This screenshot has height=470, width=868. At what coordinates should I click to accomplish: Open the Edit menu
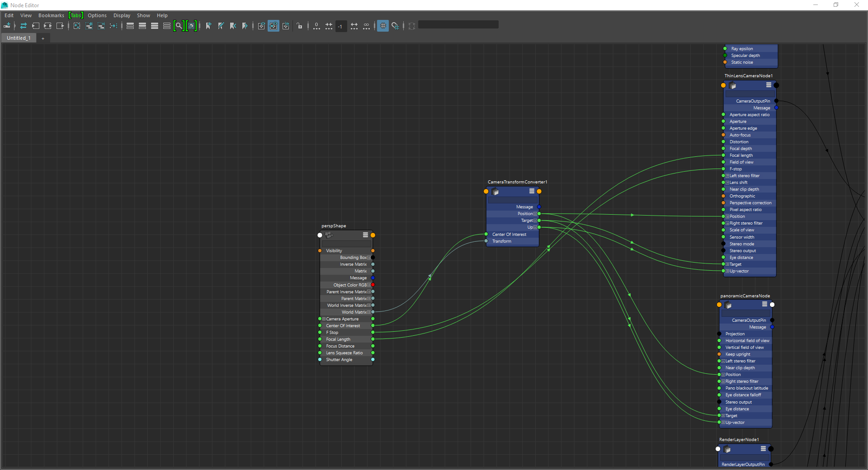pos(9,15)
